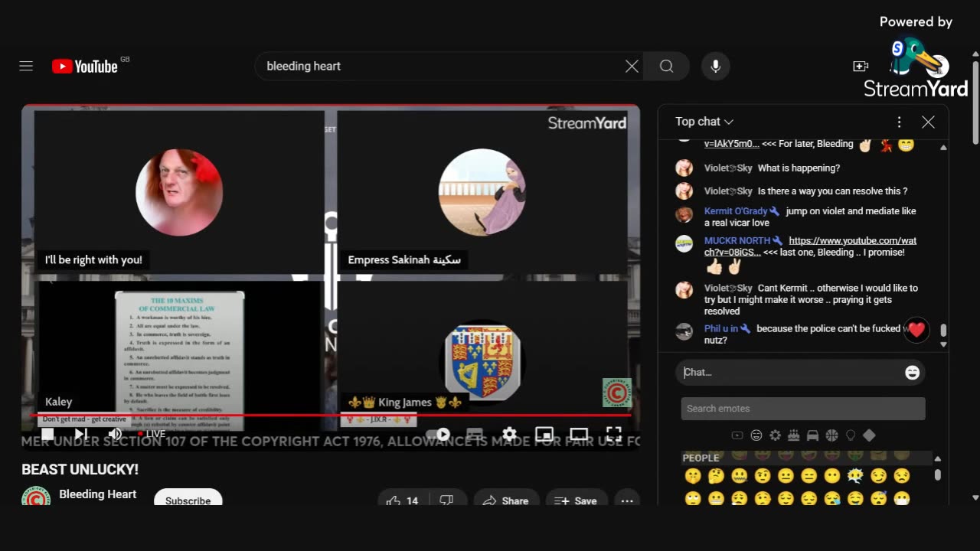Image resolution: width=980 pixels, height=551 pixels.
Task: Clear the search box text
Action: pyautogui.click(x=632, y=67)
